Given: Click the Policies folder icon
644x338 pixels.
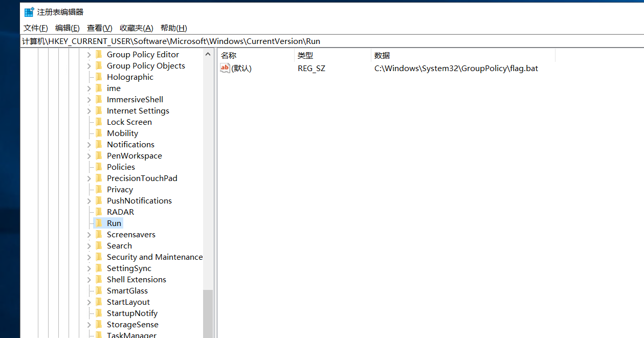Looking at the screenshot, I should 99,167.
